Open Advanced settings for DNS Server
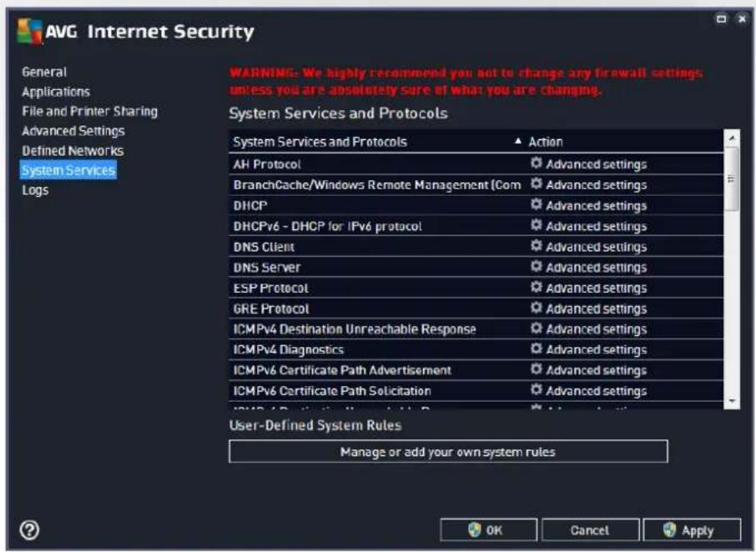Image resolution: width=756 pixels, height=552 pixels. tap(596, 268)
